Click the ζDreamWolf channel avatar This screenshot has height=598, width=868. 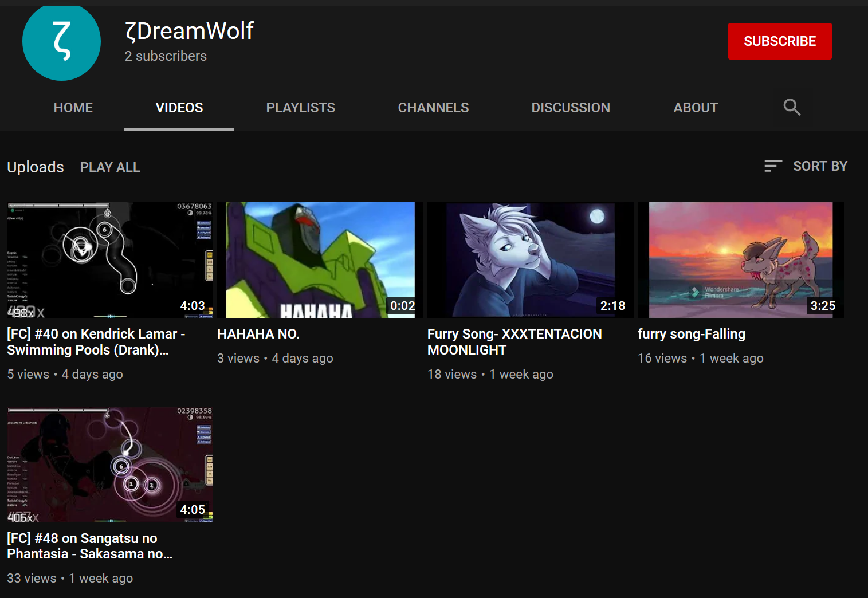pos(61,42)
